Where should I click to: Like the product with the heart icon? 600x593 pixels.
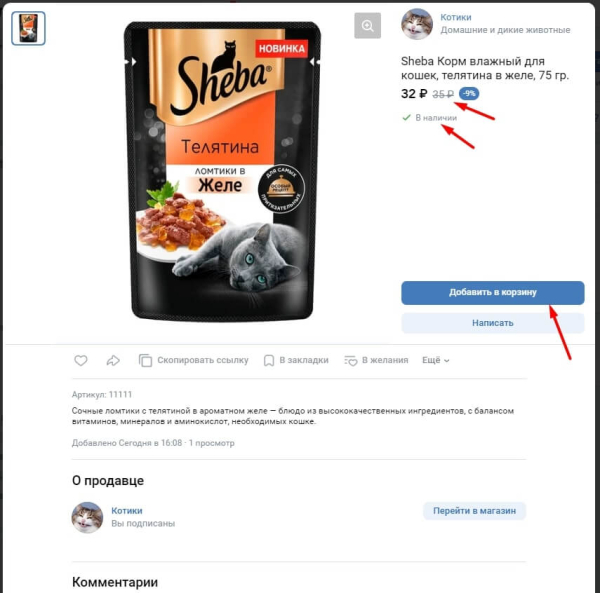pos(81,360)
